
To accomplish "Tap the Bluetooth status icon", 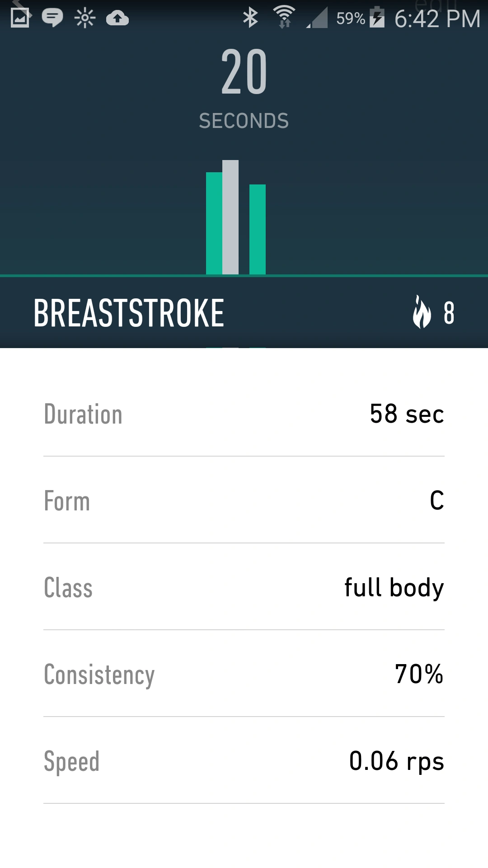I will (250, 18).
